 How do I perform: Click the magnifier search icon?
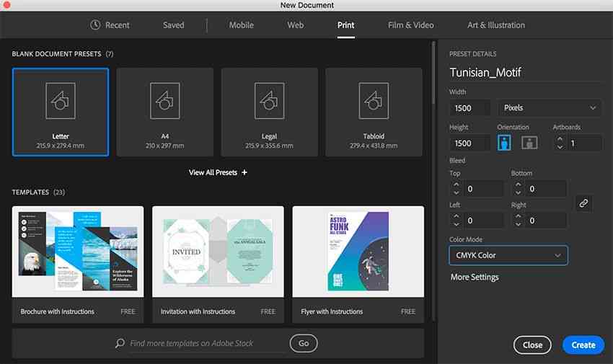point(120,343)
